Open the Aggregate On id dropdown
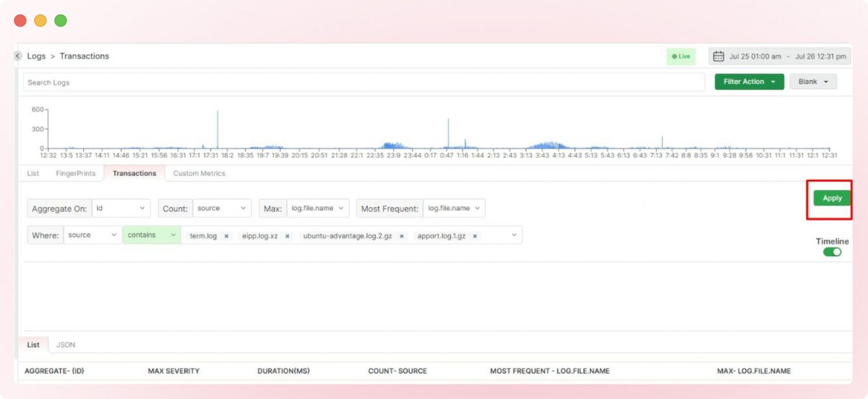 pos(121,208)
